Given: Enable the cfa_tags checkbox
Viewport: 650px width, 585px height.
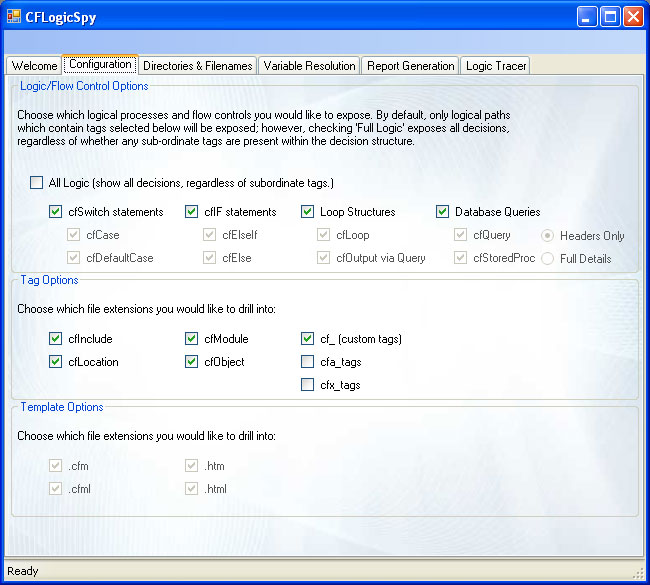Looking at the screenshot, I should pos(307,362).
